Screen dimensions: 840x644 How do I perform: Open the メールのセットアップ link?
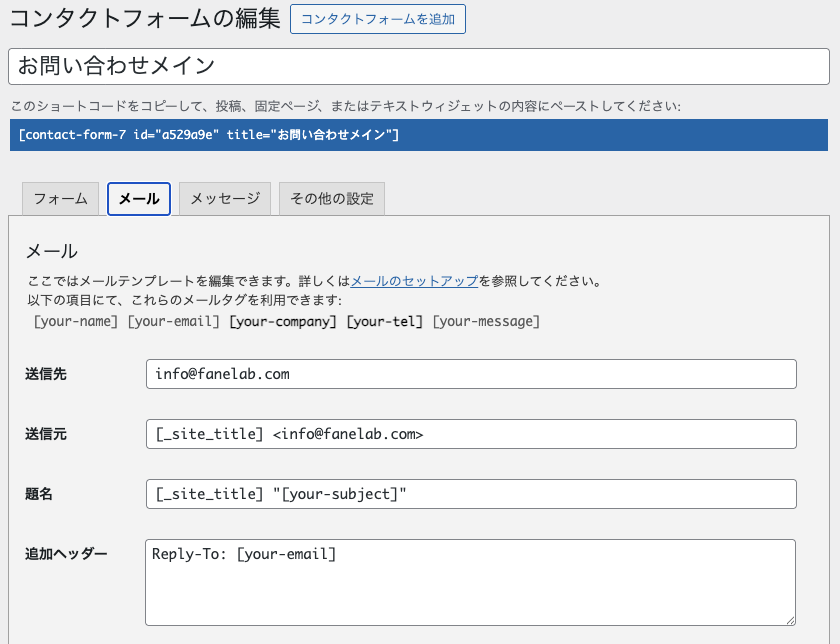[414, 281]
